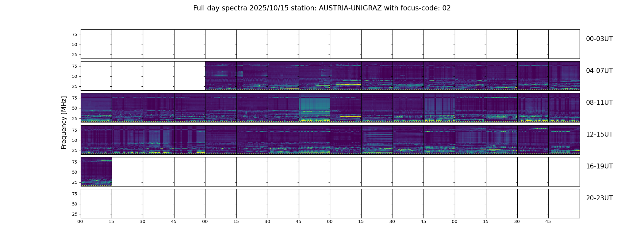Click the '50' tick on the 04-07UT row
Viewport: 644px width, 245px height.
[x=75, y=76]
